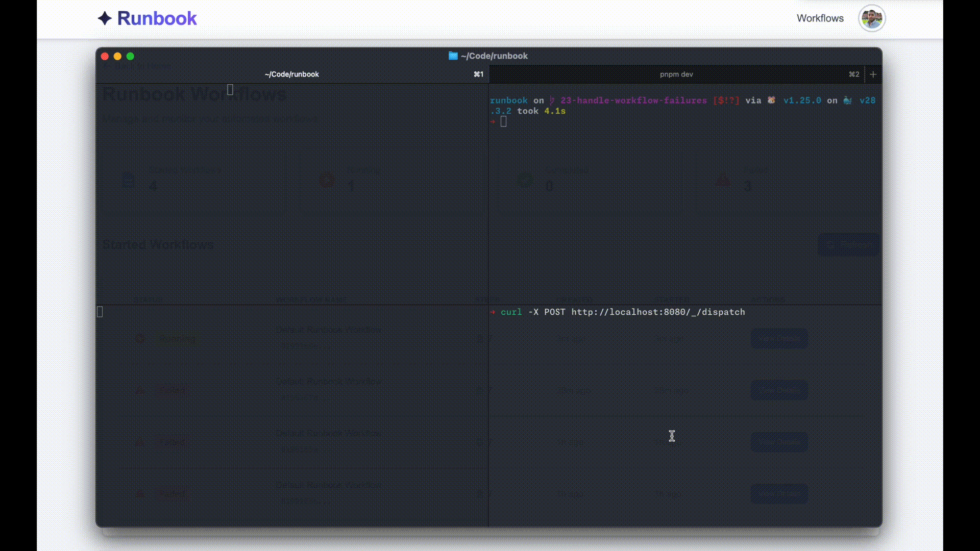Screen dimensions: 980x551
Task: Click the ⌘1 shortcut label on tab
Action: pos(478,74)
